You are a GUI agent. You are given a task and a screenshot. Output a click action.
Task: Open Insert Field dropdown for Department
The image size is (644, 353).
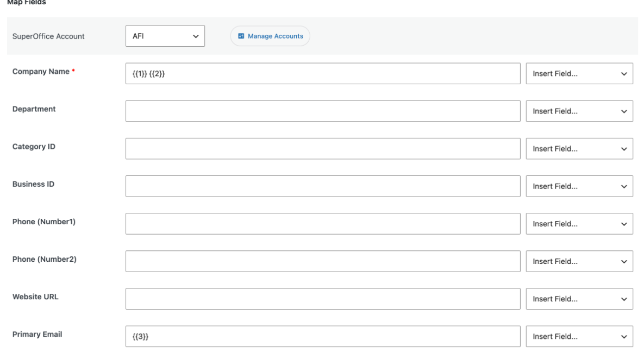(579, 111)
